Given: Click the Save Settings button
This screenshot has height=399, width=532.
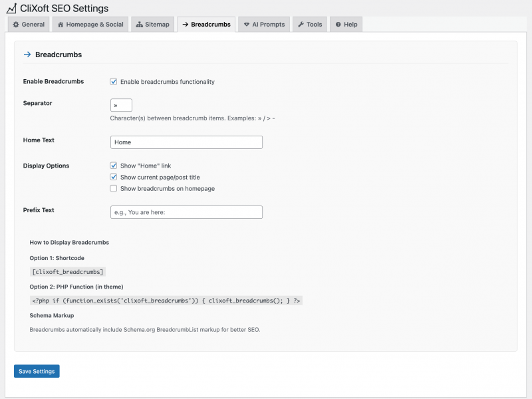Looking at the screenshot, I should (36, 371).
